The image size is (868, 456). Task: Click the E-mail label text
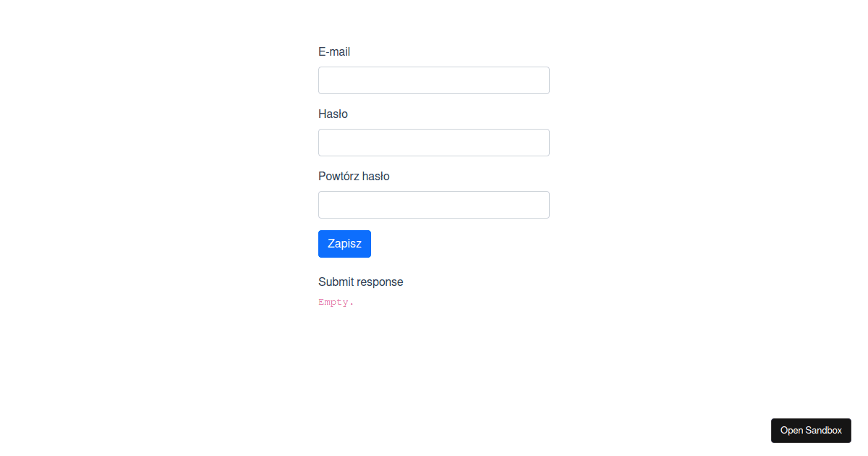[334, 52]
